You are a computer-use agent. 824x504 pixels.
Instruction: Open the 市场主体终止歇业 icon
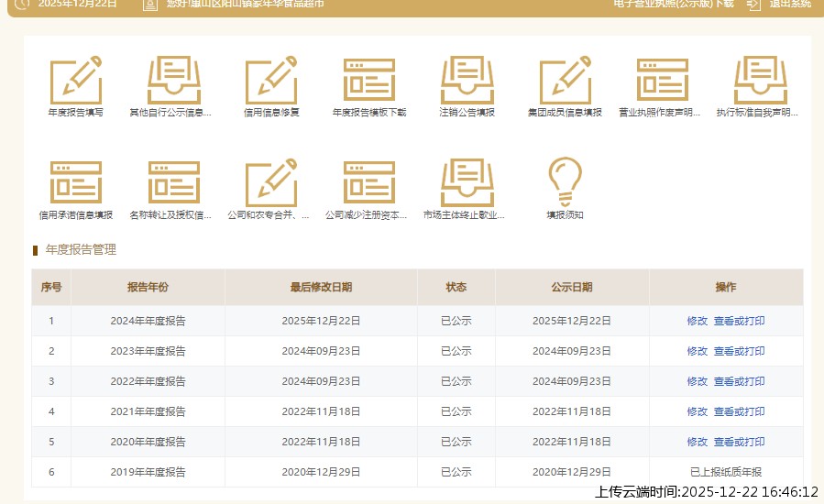pyautogui.click(x=467, y=183)
